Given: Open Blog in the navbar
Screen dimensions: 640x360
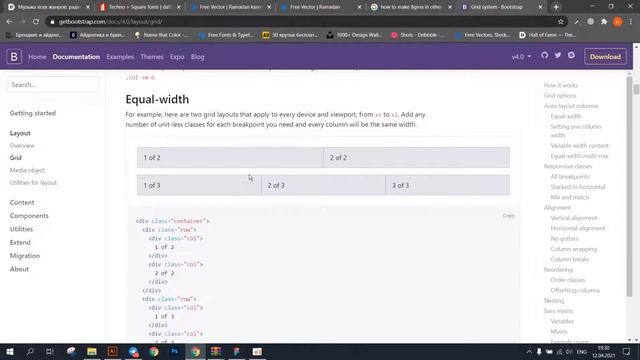Looking at the screenshot, I should [x=198, y=57].
